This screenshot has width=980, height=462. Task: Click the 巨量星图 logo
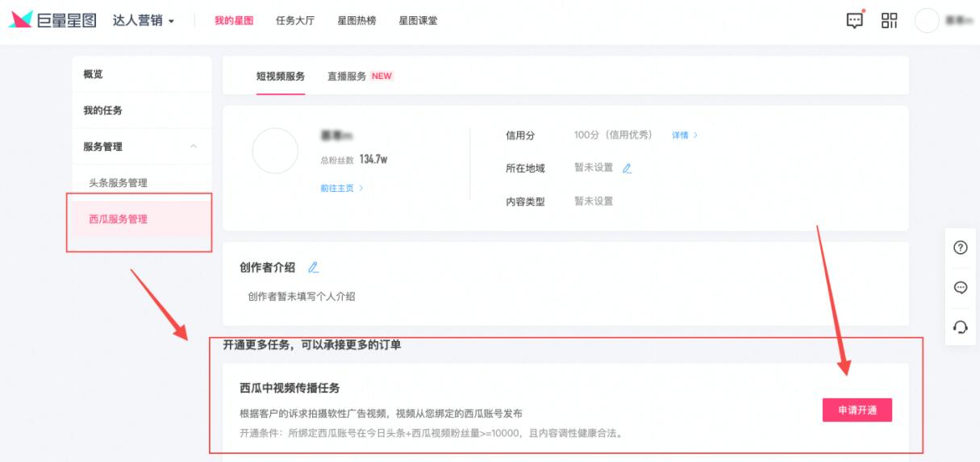[54, 20]
